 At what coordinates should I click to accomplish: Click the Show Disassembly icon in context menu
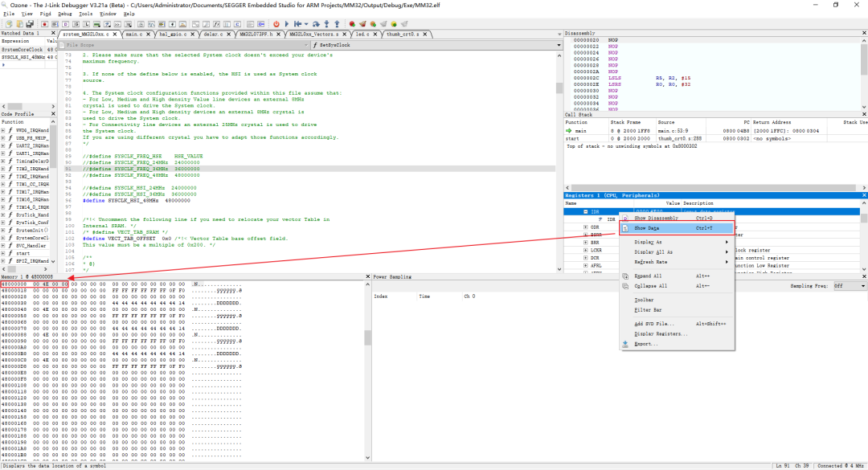coord(625,218)
